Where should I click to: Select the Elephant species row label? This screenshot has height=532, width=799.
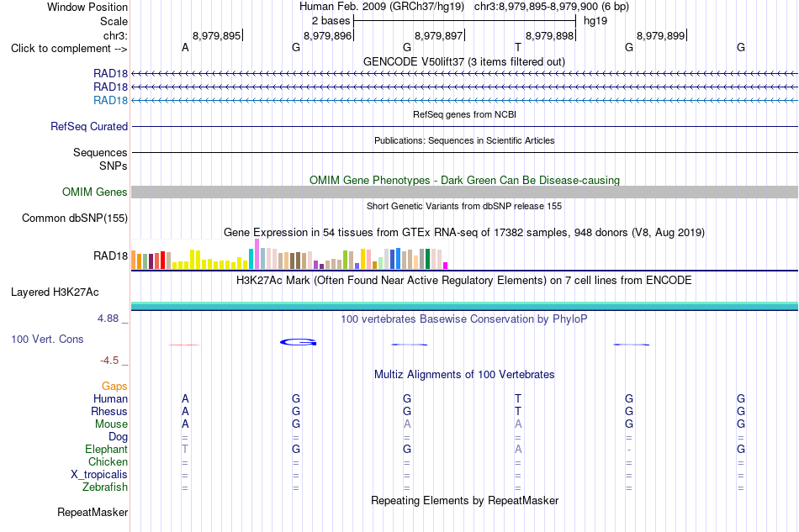(106, 449)
